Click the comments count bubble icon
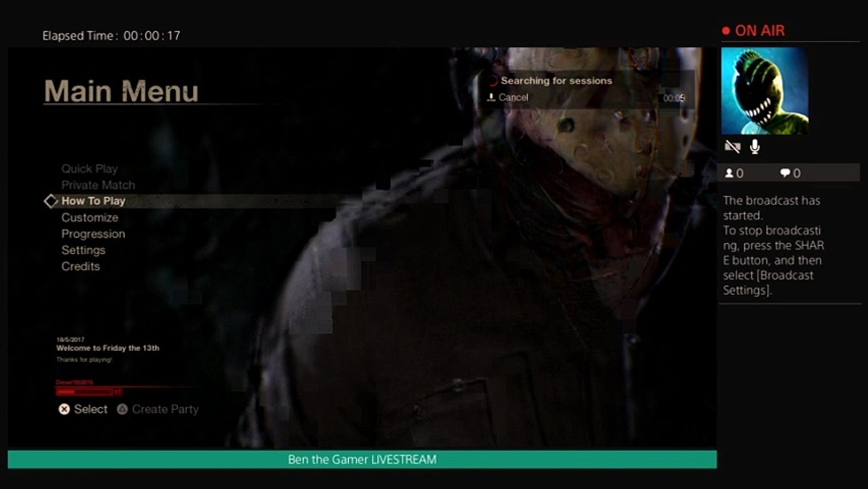 click(x=785, y=173)
